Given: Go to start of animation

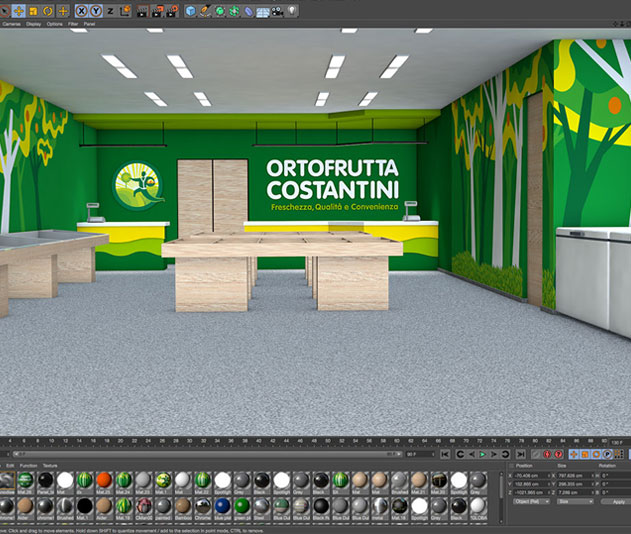Looking at the screenshot, I should click(x=445, y=454).
